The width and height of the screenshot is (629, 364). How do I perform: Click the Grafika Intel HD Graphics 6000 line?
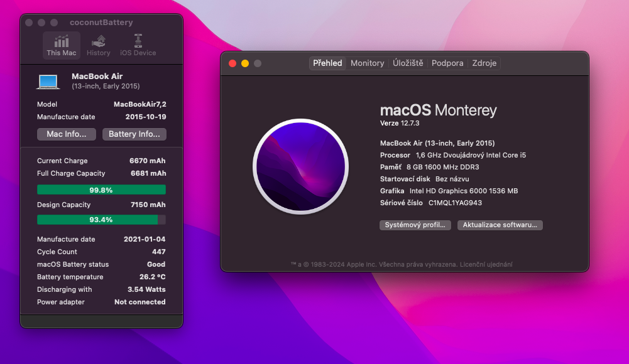pos(449,191)
